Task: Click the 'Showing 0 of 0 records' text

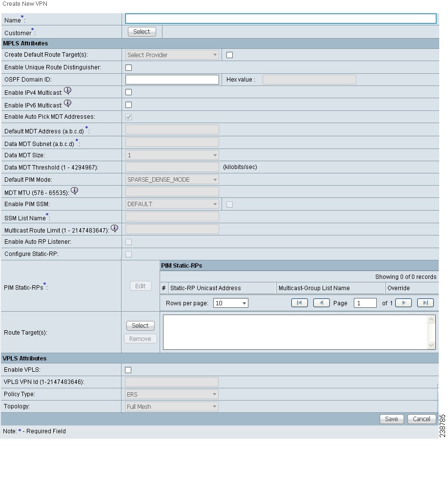Action: click(x=406, y=277)
